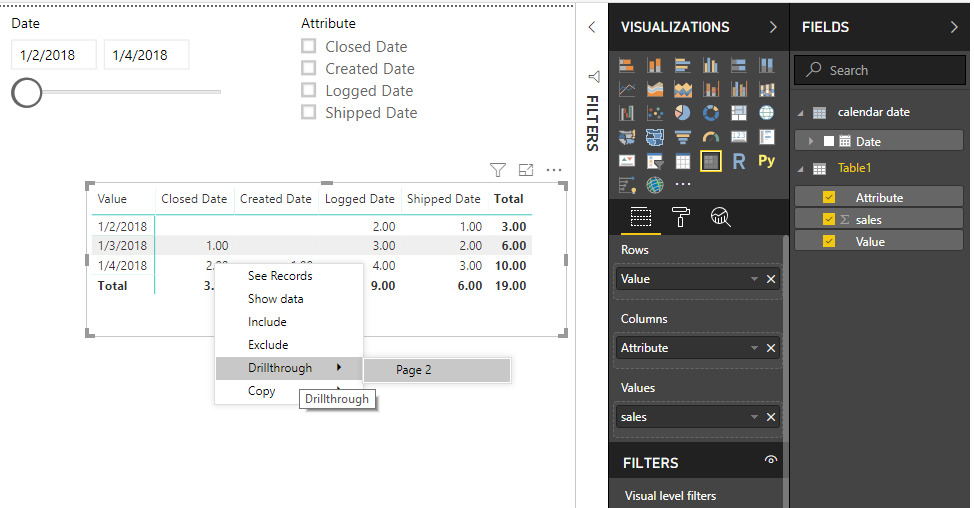Select the treemap visualization

(x=739, y=113)
